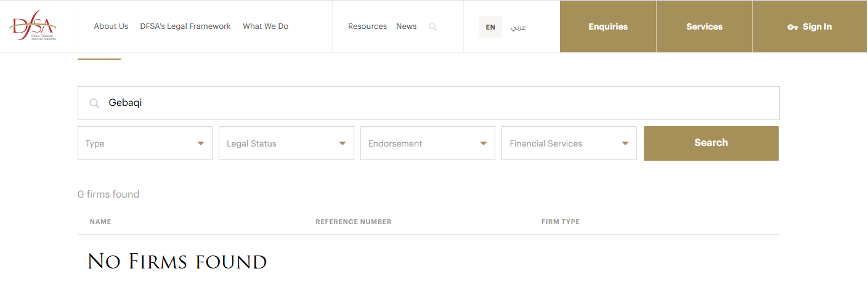The height and width of the screenshot is (290, 868).
Task: Go to the News page
Action: tap(407, 26)
